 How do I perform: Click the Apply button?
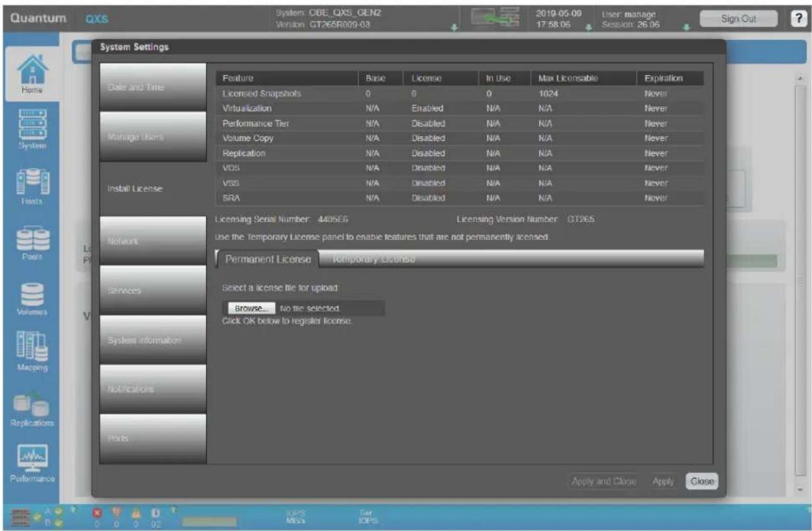tap(663, 481)
